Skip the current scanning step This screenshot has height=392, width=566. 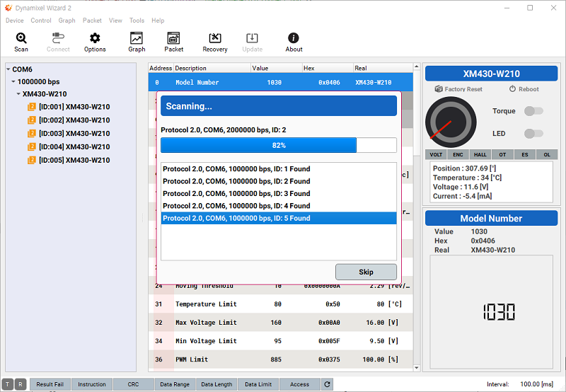coord(366,272)
